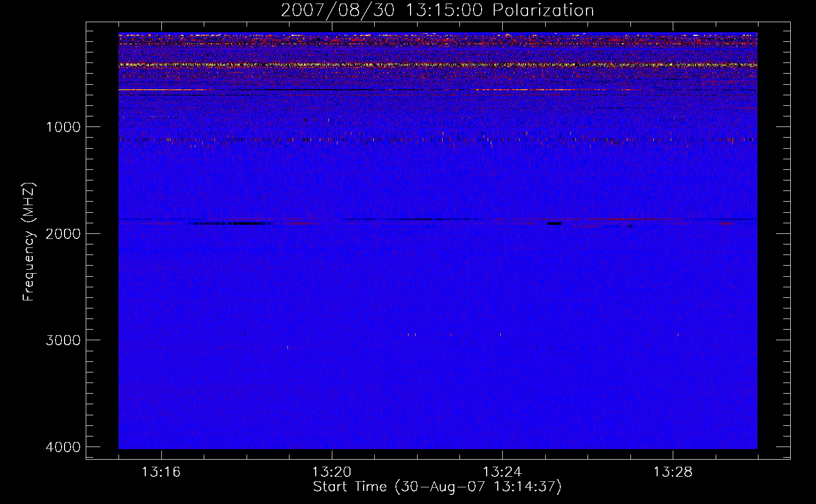Image resolution: width=816 pixels, height=504 pixels.
Task: Click the 'Start Time (30-Aug-07 13:14:37)' label
Action: tap(437, 487)
